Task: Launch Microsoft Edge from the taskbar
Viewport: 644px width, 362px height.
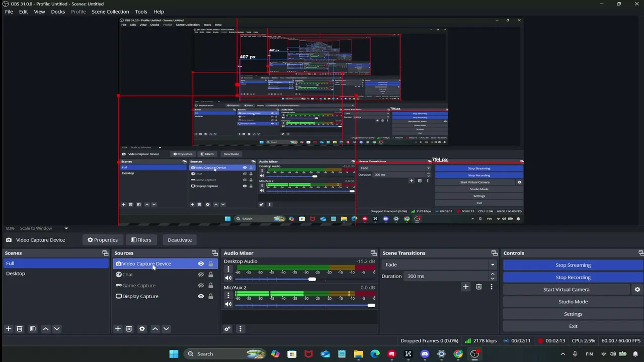Action: (375, 354)
